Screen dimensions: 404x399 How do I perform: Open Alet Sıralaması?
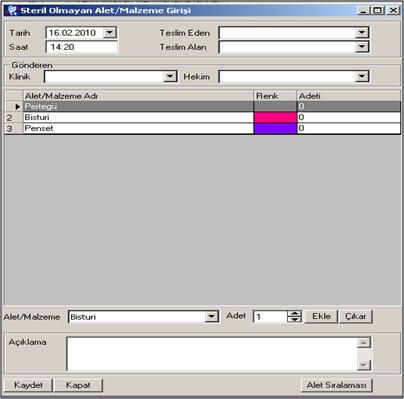point(336,385)
